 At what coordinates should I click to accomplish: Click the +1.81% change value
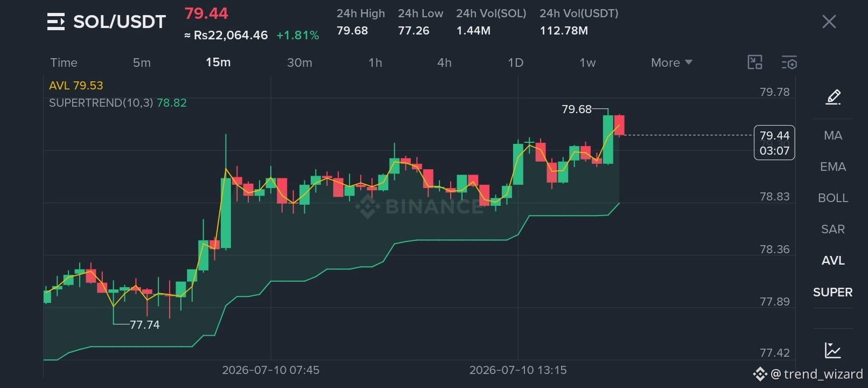[x=298, y=36]
